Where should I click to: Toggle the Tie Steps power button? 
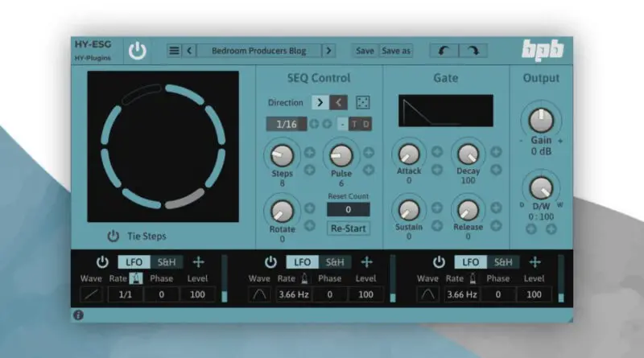113,236
